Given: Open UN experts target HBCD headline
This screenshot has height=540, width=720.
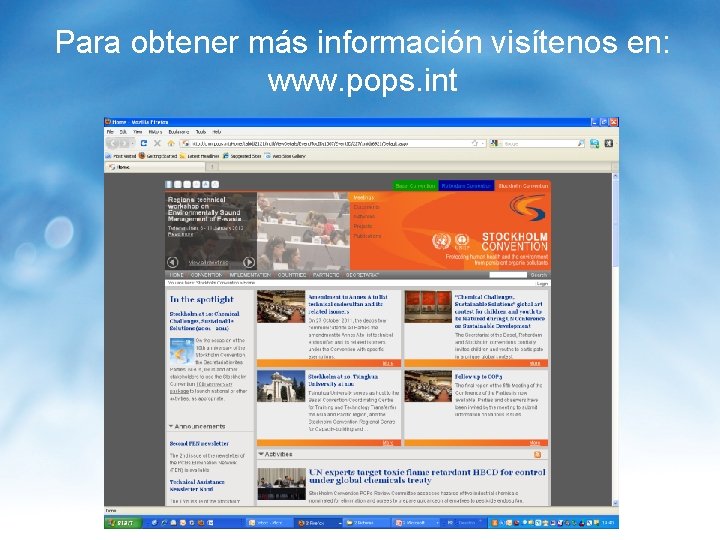Looking at the screenshot, I should 427,476.
